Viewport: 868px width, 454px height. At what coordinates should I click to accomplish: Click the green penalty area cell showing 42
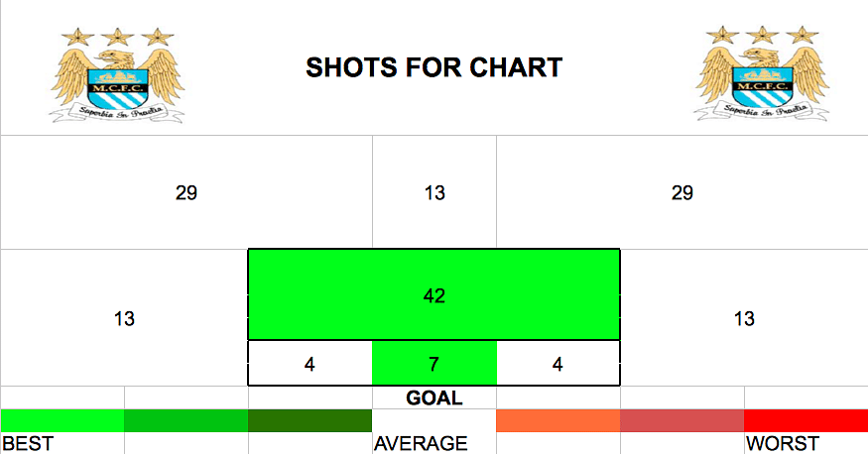tap(434, 294)
